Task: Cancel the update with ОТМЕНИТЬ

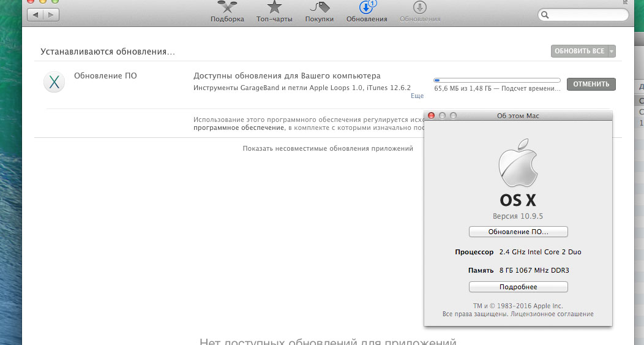Action: click(591, 84)
